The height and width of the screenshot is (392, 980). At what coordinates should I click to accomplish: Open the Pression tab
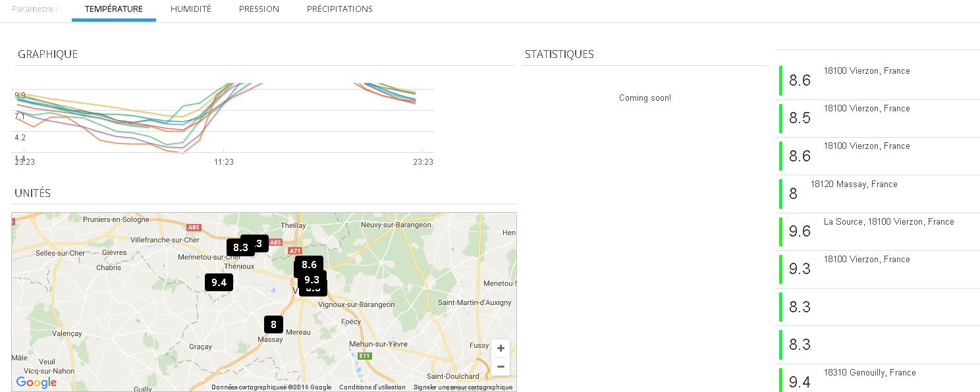point(259,9)
